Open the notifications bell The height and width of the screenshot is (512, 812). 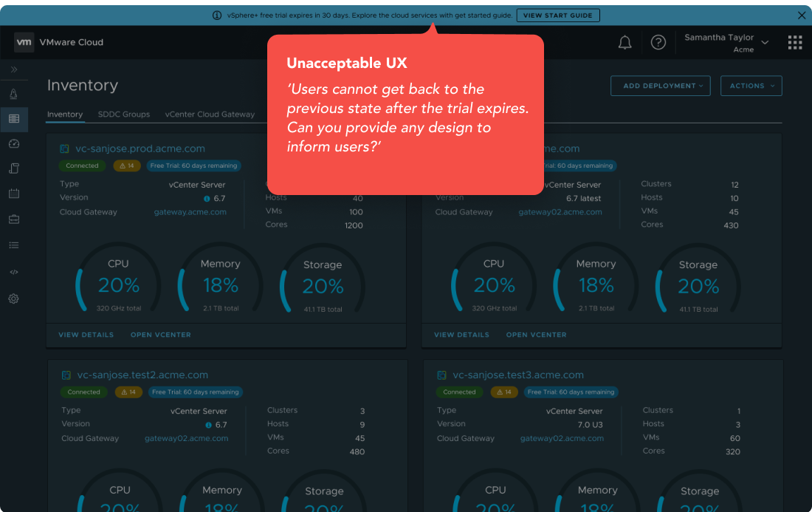pos(625,43)
